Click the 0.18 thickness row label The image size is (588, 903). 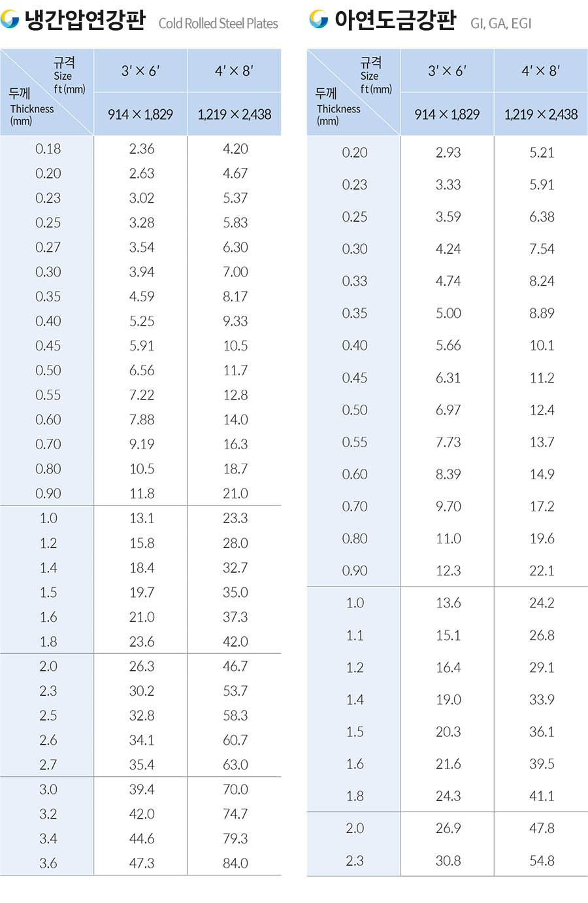click(48, 149)
